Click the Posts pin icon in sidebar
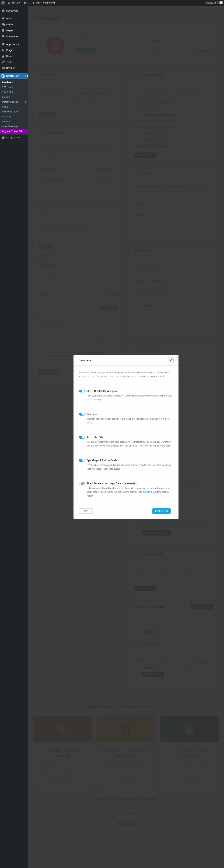Screen dimensions: 224x868 click(x=3, y=19)
